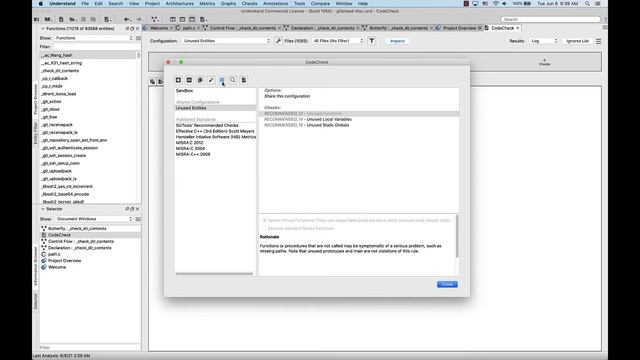Select the Unused Static Globals check
Viewport: 640px width, 360px height.
[x=307, y=125]
